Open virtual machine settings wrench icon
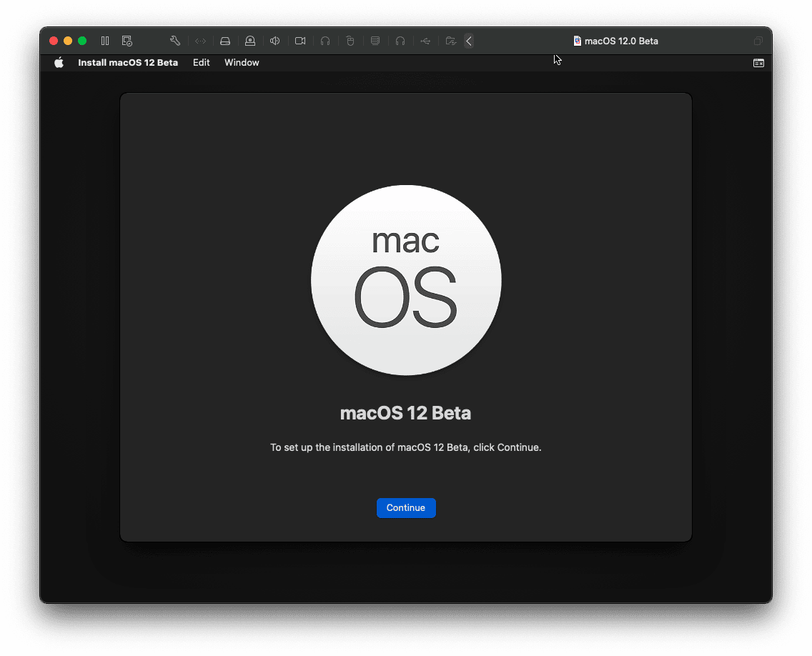Image resolution: width=812 pixels, height=656 pixels. tap(175, 41)
